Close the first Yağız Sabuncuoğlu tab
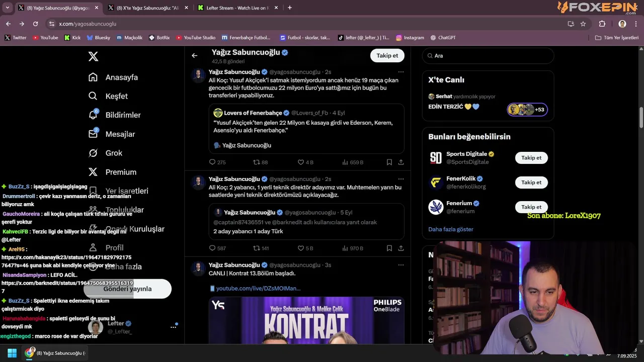 (x=97, y=8)
